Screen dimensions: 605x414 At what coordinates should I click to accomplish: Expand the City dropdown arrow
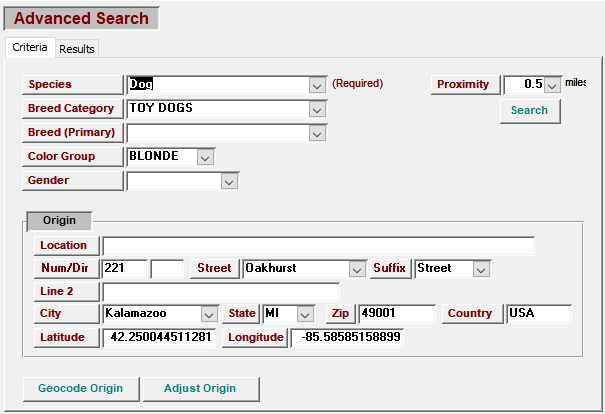[209, 314]
